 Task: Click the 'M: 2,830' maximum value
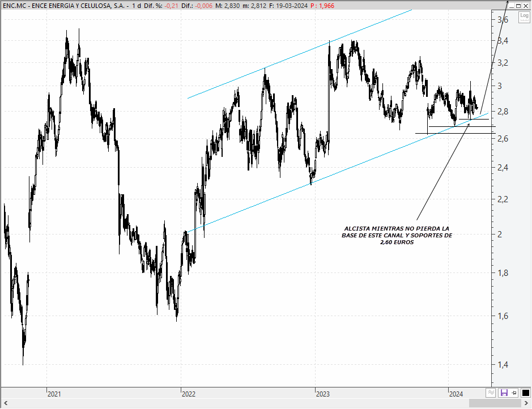click(227, 6)
